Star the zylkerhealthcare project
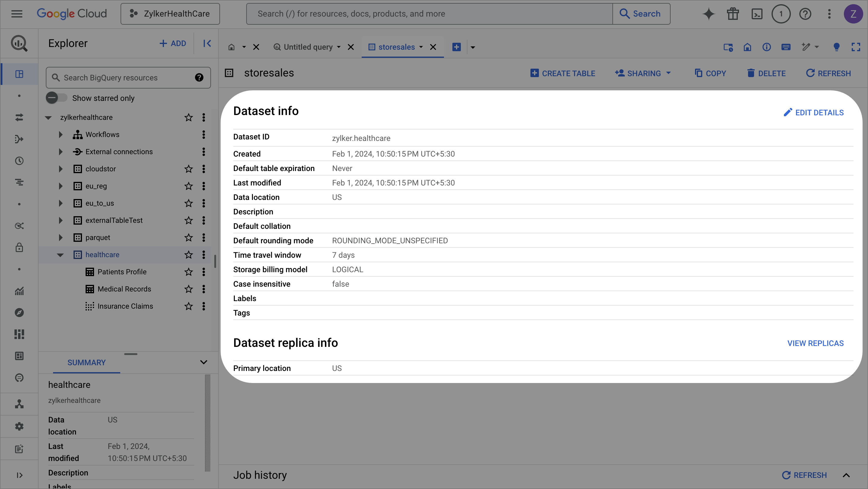868x489 pixels. [188, 117]
